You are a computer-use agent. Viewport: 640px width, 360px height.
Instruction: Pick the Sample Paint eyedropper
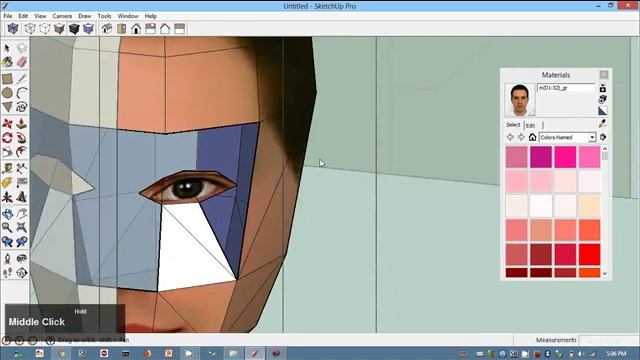coord(602,123)
